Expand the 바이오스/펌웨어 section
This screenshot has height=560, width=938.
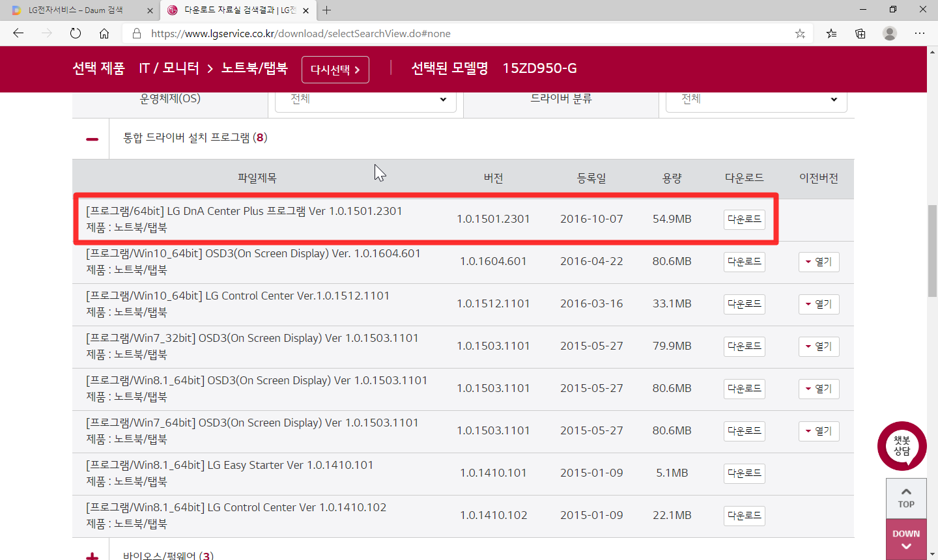pyautogui.click(x=92, y=556)
